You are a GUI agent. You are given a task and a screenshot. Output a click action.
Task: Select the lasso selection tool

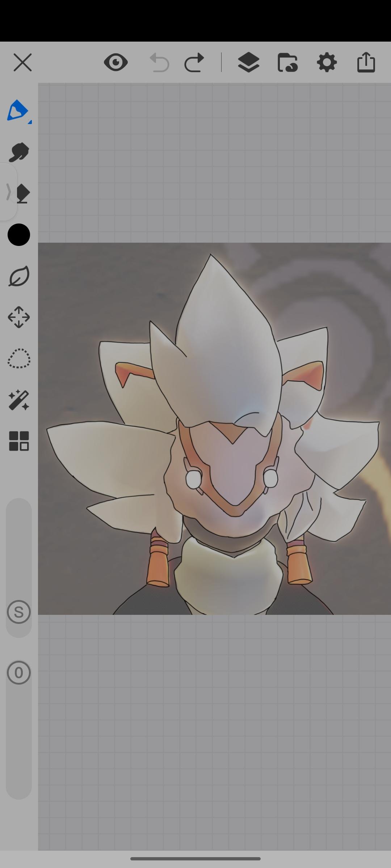[x=19, y=358]
